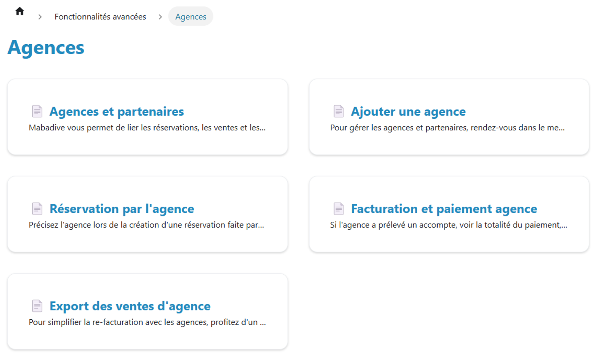
Task: Click description starting 'Précisez l'agence lors'
Action: click(x=146, y=225)
